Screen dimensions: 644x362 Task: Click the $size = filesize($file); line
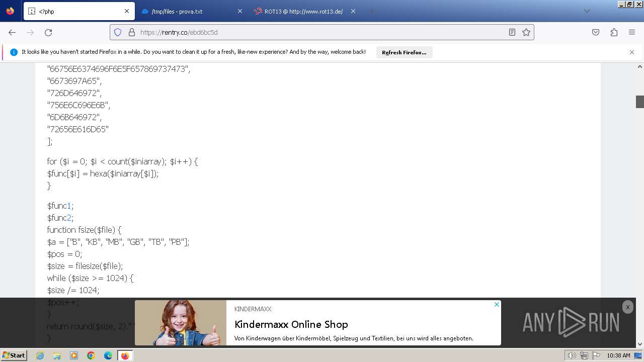[85, 266]
